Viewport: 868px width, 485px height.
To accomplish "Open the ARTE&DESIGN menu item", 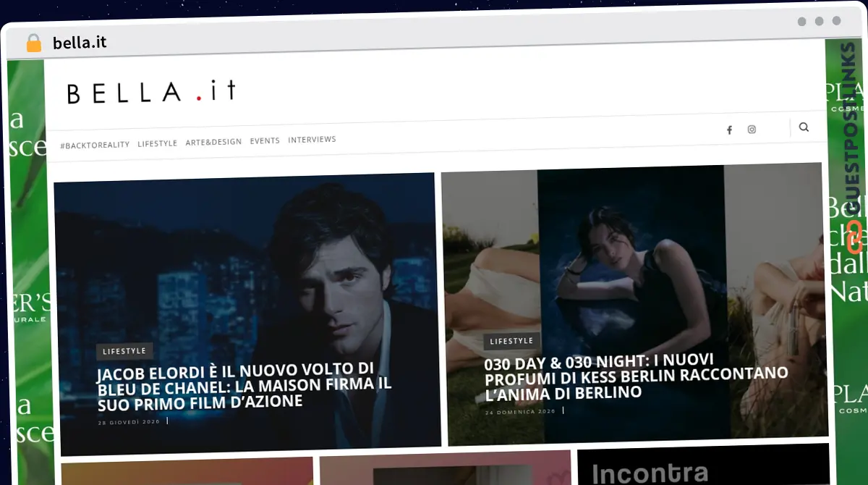I will (213, 142).
